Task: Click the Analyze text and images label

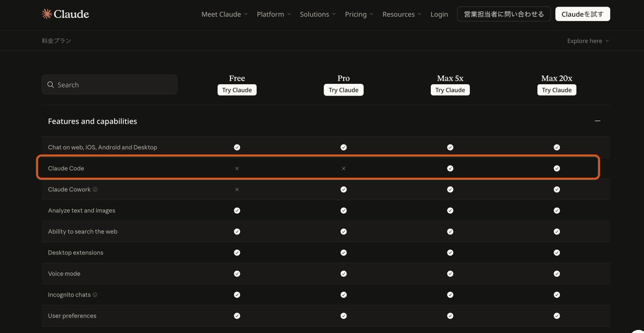Action: [82, 211]
